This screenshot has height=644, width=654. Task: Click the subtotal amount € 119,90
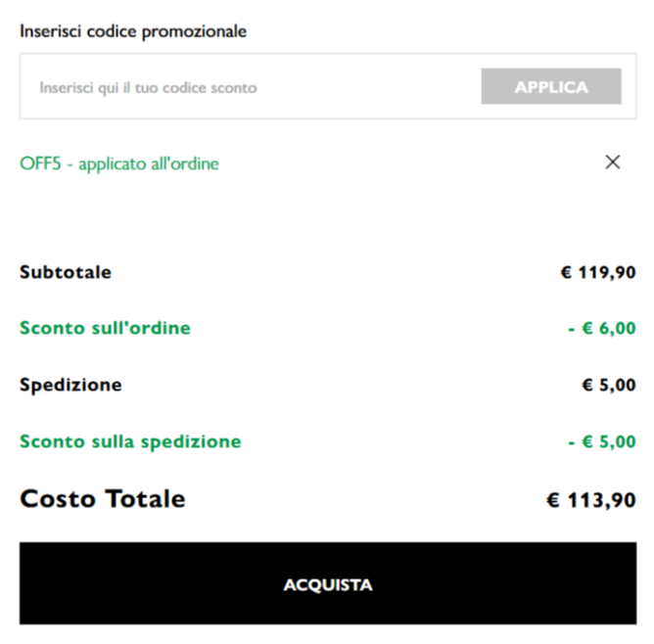click(597, 272)
